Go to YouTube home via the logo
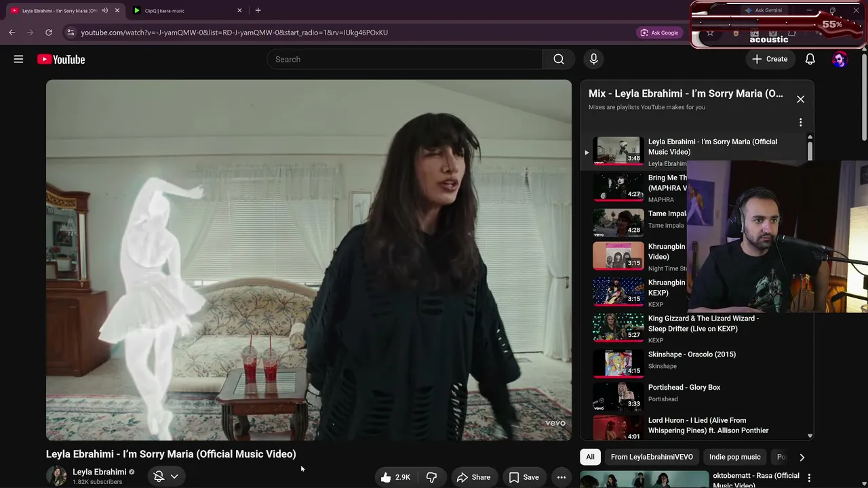This screenshot has width=868, height=488. (x=61, y=59)
